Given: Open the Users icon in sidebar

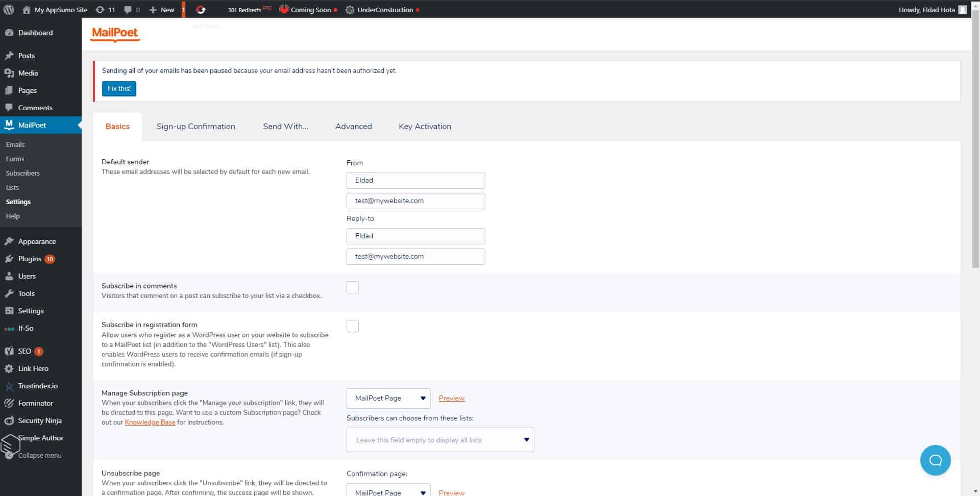Looking at the screenshot, I should click(9, 276).
